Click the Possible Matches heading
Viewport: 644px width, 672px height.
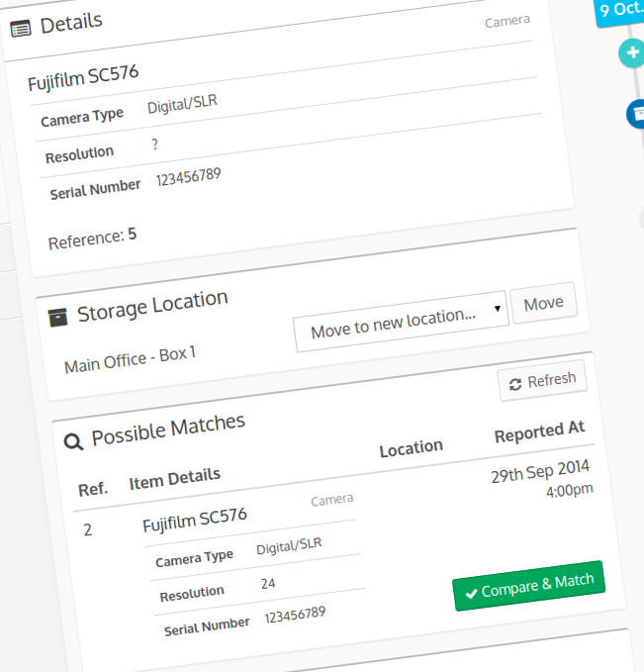168,431
